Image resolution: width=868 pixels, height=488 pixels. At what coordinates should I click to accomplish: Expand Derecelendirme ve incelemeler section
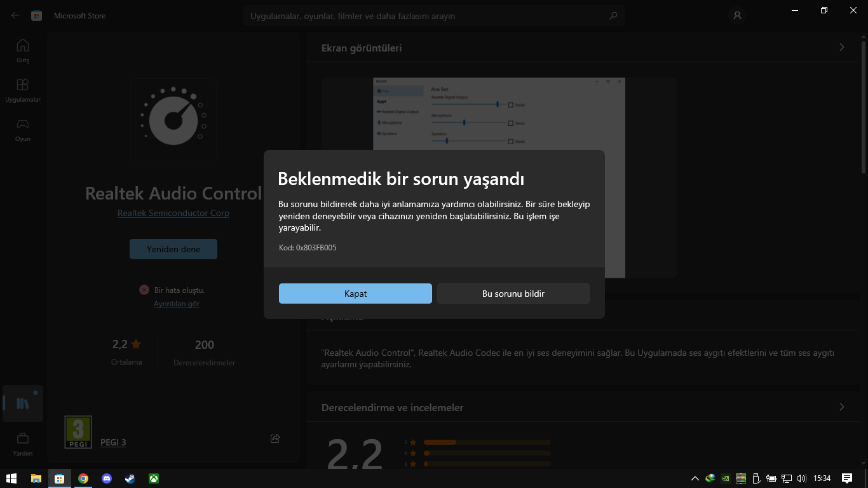[842, 407]
